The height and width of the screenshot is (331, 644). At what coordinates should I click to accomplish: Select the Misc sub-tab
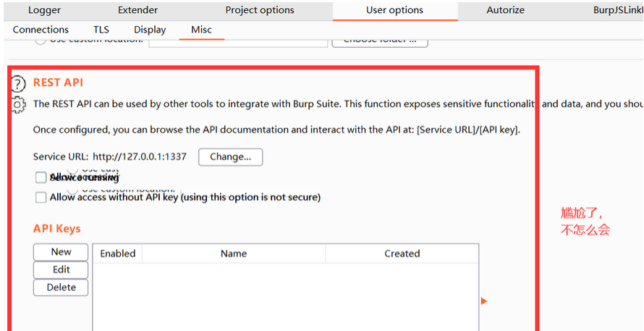point(202,30)
